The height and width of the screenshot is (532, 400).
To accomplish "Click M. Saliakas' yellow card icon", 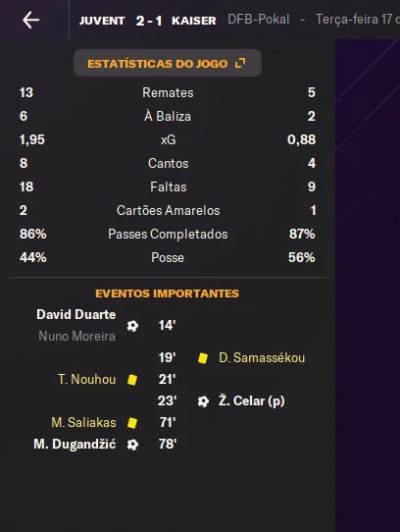I will (x=132, y=423).
